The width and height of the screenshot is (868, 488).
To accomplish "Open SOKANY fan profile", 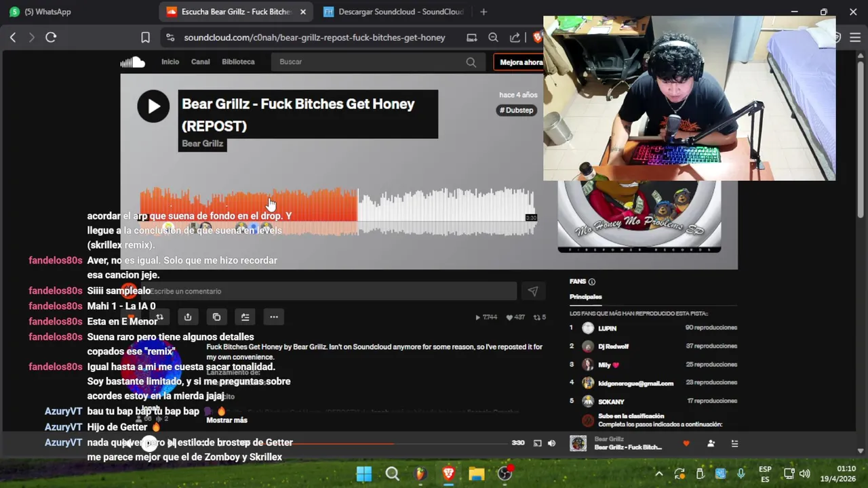I will click(611, 401).
